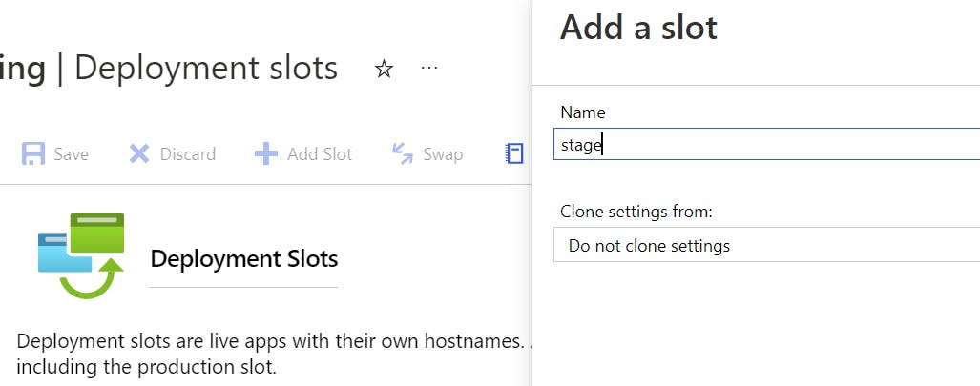Click the Deployment Slots illustration icon
This screenshot has width=980, height=386.
point(81,256)
